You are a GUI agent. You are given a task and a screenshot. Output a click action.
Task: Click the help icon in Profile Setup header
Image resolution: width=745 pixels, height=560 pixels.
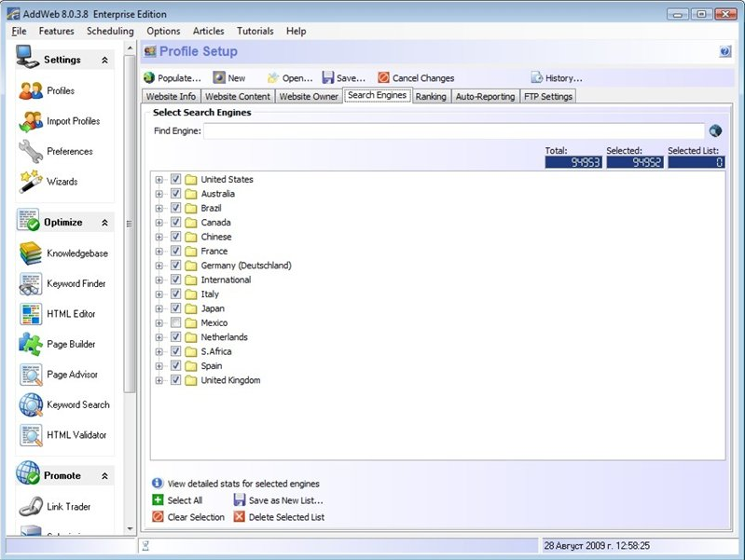[x=725, y=52]
